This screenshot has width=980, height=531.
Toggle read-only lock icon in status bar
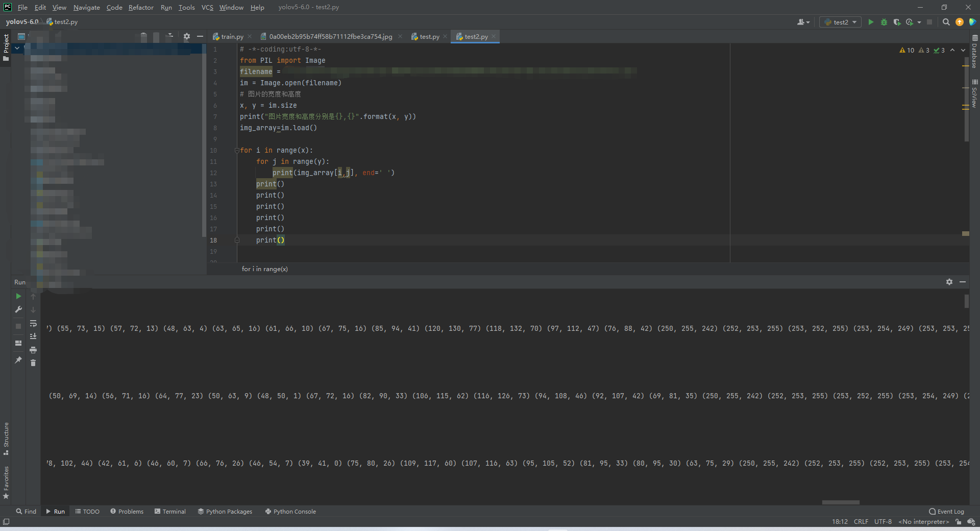tap(959, 522)
